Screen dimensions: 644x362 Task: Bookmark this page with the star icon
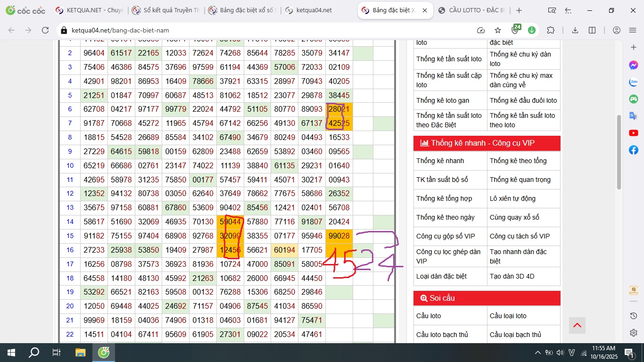click(x=498, y=30)
